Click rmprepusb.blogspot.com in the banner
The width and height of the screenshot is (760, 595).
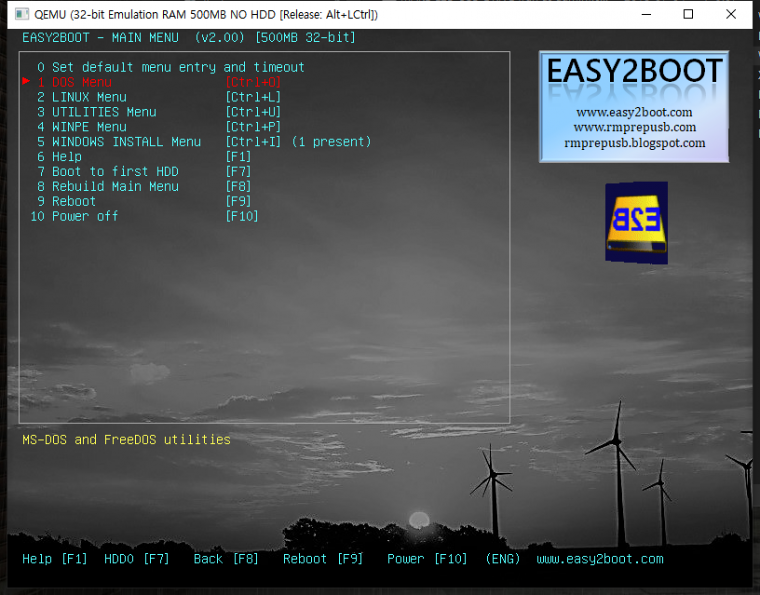634,143
